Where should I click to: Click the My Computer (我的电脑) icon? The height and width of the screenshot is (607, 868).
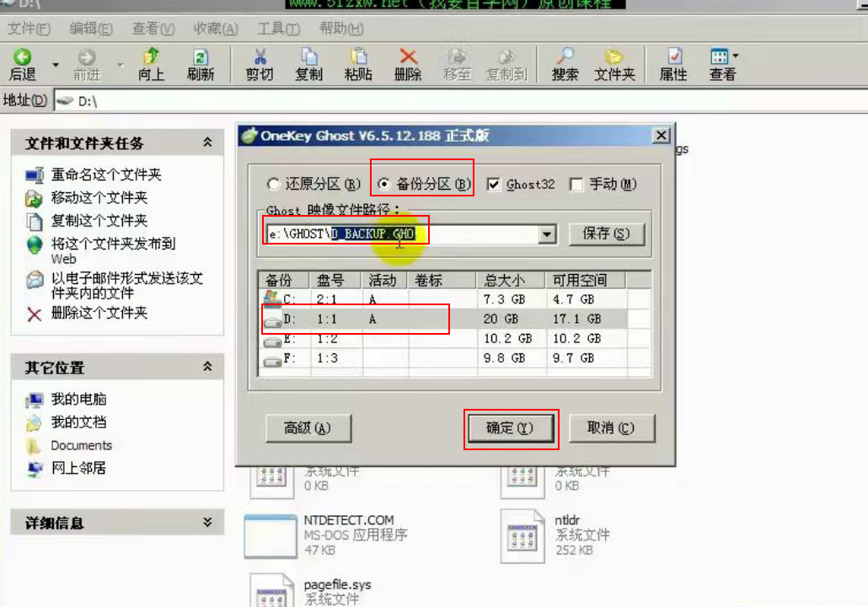point(35,400)
